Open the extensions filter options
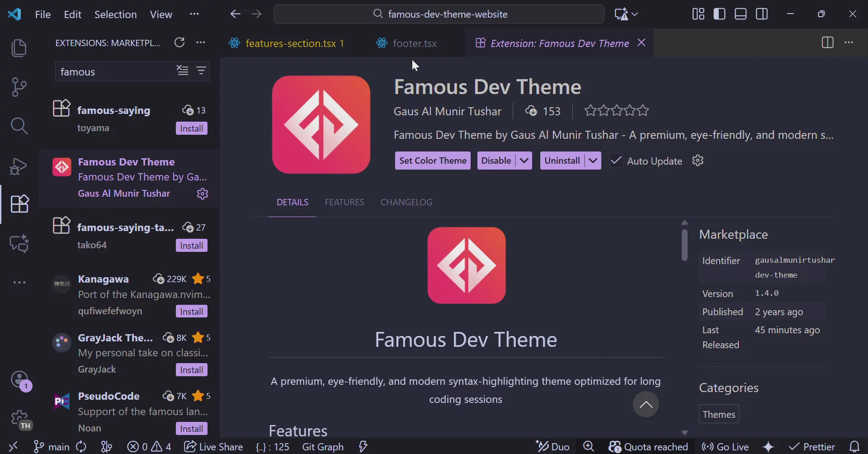The height and width of the screenshot is (454, 868). [202, 71]
